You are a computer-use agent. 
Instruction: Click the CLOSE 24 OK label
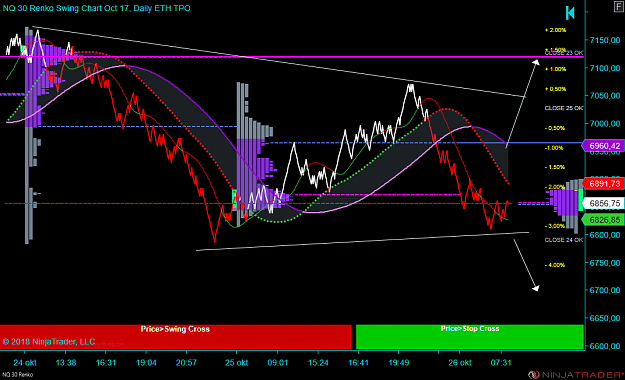point(564,240)
